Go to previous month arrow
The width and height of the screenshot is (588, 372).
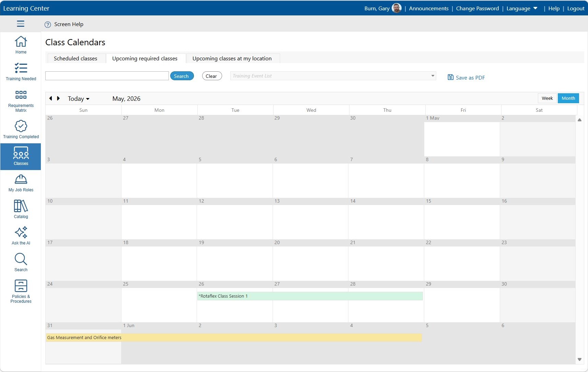click(51, 98)
